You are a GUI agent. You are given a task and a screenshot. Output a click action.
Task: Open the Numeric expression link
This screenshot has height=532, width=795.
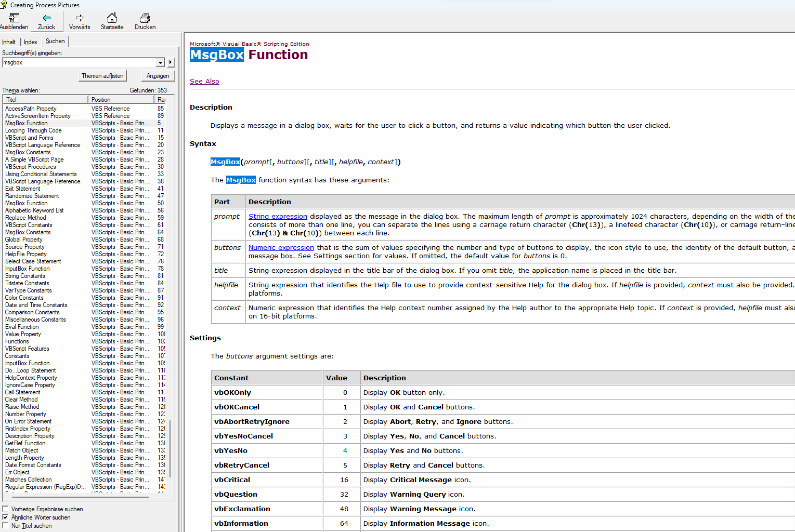[x=281, y=247]
